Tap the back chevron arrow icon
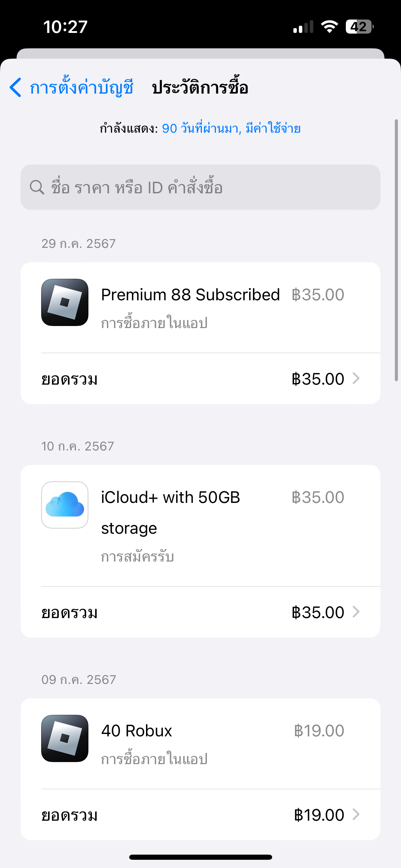401x868 pixels. tap(16, 87)
